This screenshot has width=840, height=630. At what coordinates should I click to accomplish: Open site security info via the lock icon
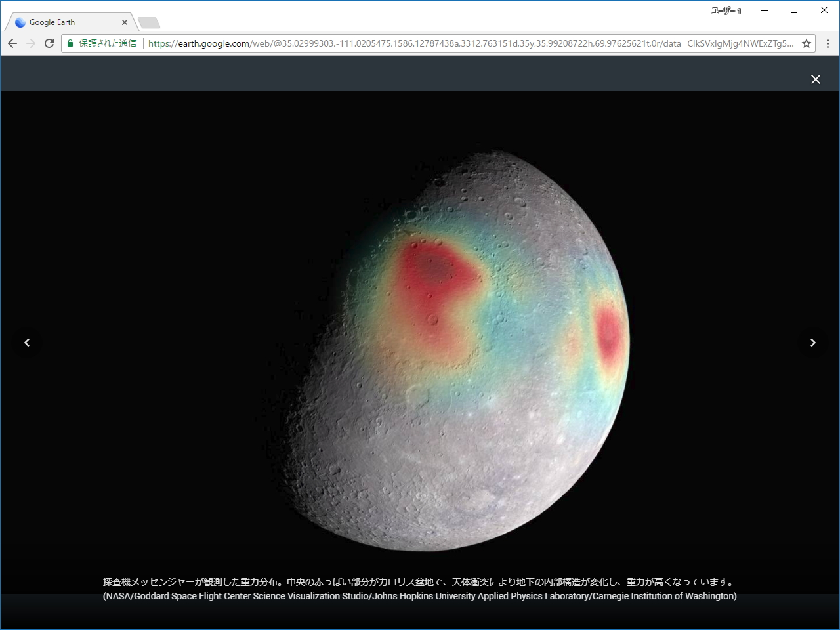click(70, 43)
